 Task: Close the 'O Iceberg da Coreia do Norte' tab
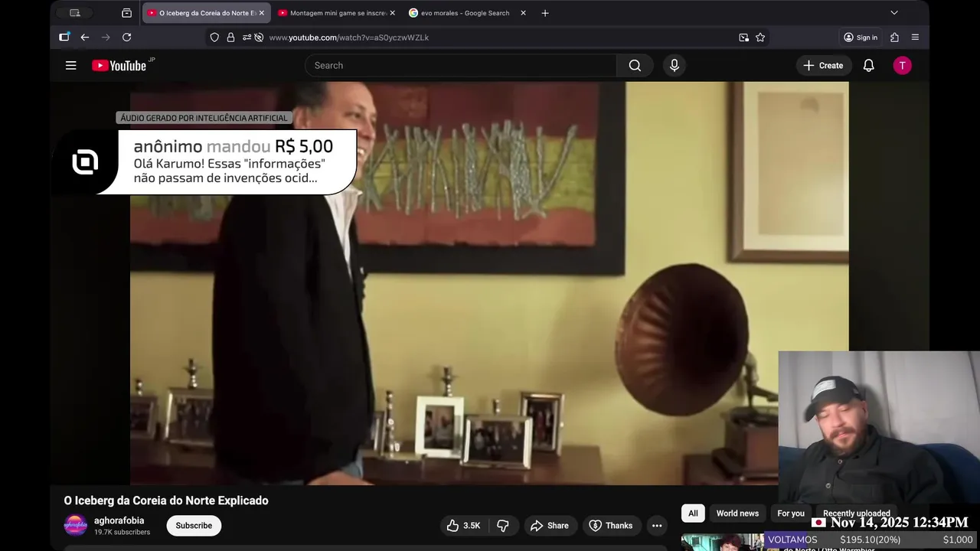[261, 13]
